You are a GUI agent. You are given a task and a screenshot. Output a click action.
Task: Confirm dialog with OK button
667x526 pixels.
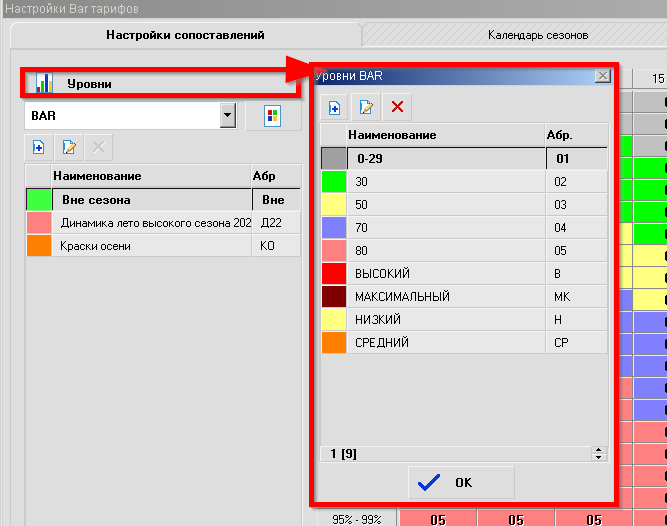click(461, 482)
